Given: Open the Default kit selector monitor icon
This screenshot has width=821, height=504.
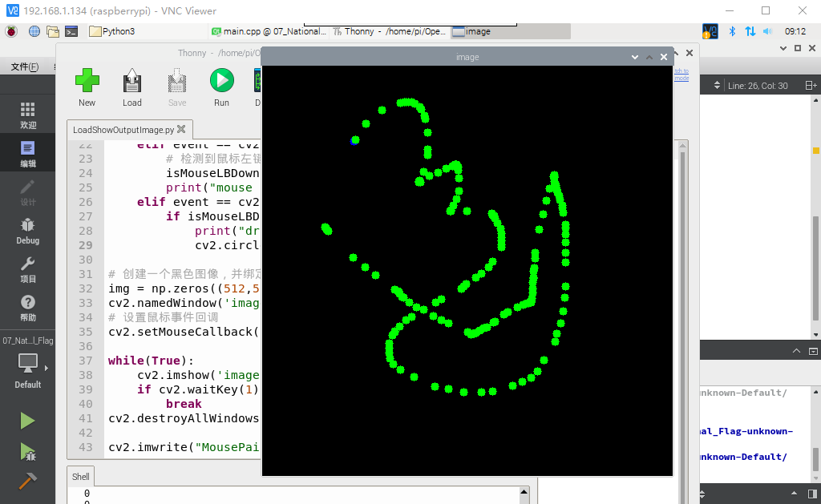Looking at the screenshot, I should [28, 363].
